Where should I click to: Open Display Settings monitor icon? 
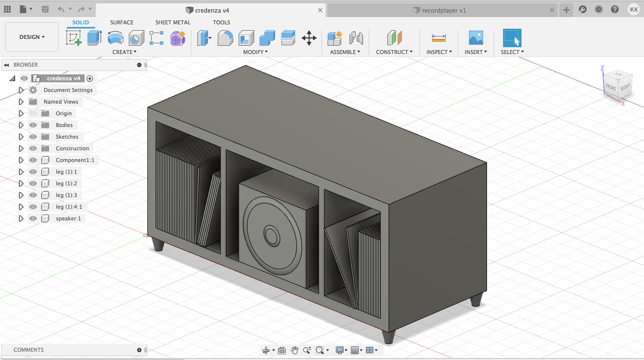[x=340, y=350]
